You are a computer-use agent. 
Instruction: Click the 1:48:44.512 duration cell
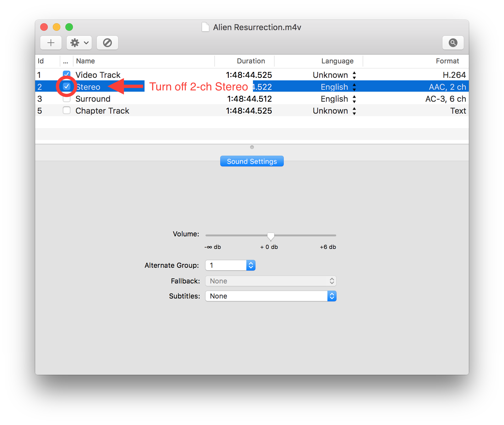(249, 99)
